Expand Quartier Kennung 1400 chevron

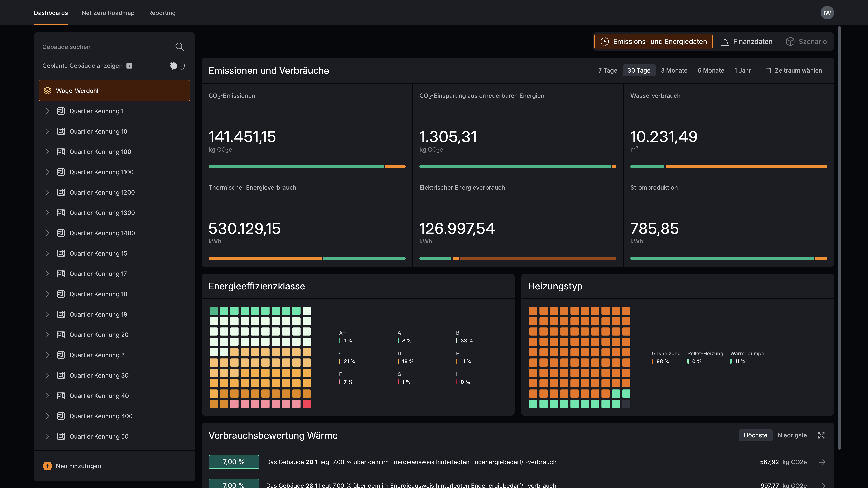tap(47, 233)
